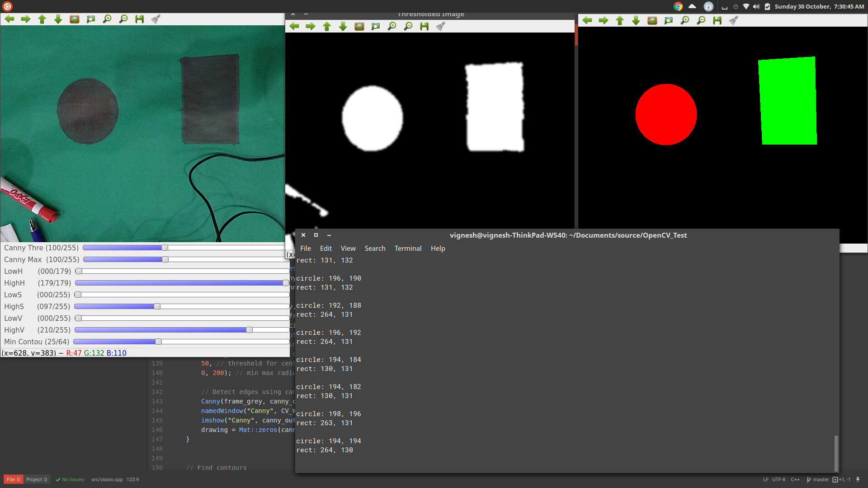Open the Search menu in the terminal
The height and width of the screenshot is (488, 868).
pyautogui.click(x=375, y=249)
